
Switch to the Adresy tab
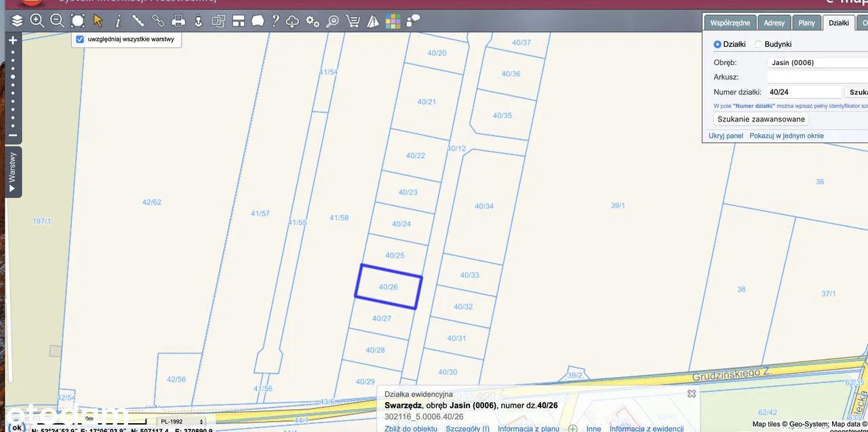coord(774,23)
